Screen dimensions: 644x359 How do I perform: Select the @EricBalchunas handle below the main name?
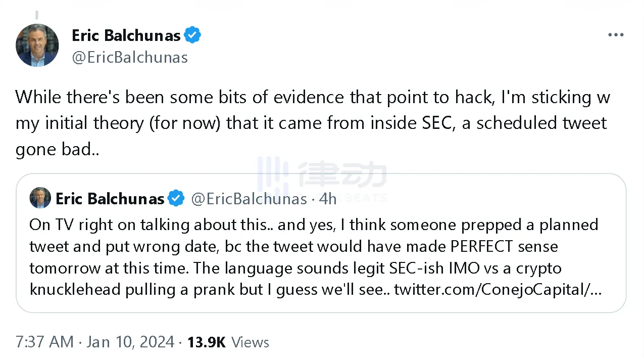coord(130,58)
